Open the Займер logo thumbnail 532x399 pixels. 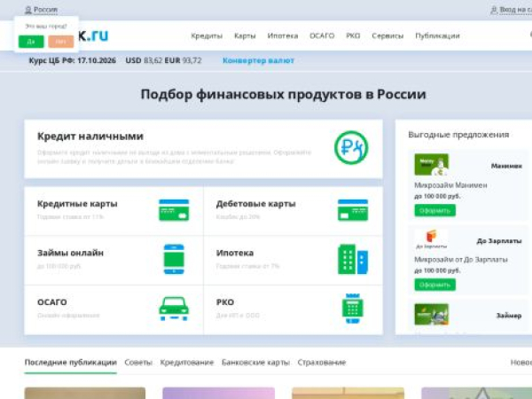[x=431, y=314]
